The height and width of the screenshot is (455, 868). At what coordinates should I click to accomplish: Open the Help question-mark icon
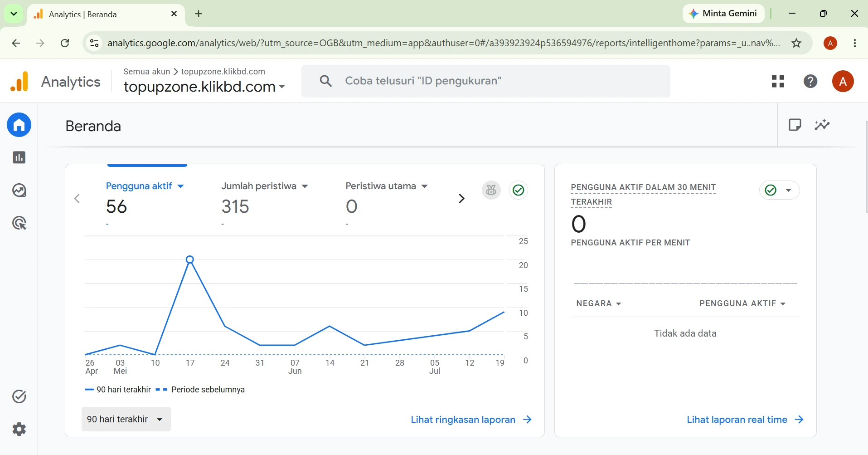(810, 81)
